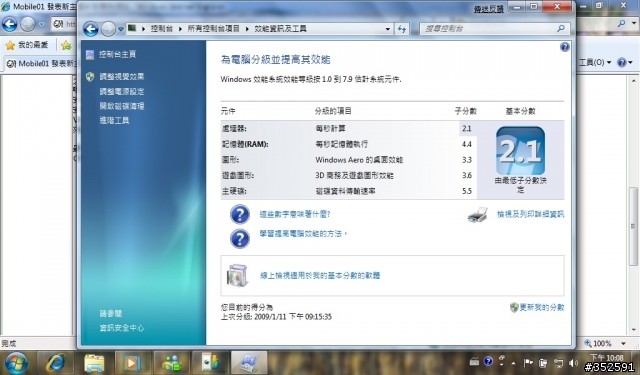Click the refresh button beside the address bar

click(402, 29)
